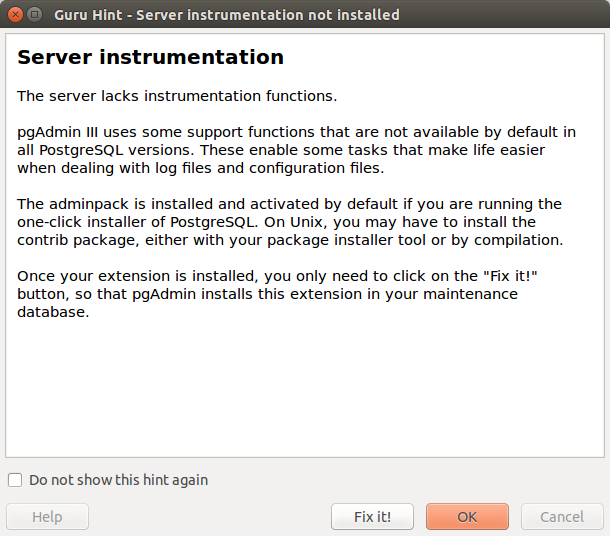Viewport: 610px width, 536px height.
Task: Click 'contrib package' in the third paragraph
Action: (77, 240)
